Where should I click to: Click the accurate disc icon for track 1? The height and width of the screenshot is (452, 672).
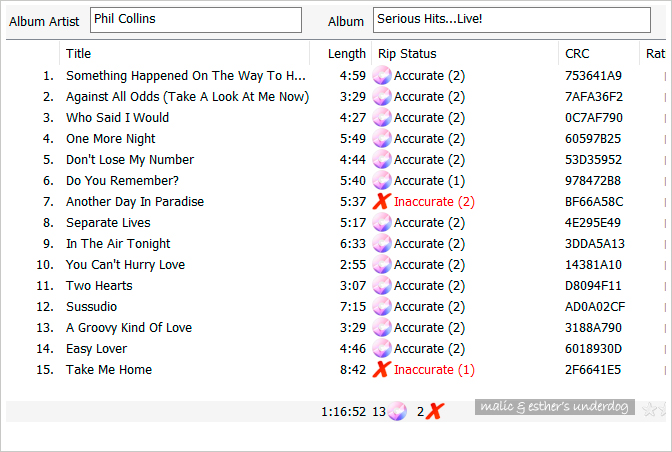click(382, 76)
